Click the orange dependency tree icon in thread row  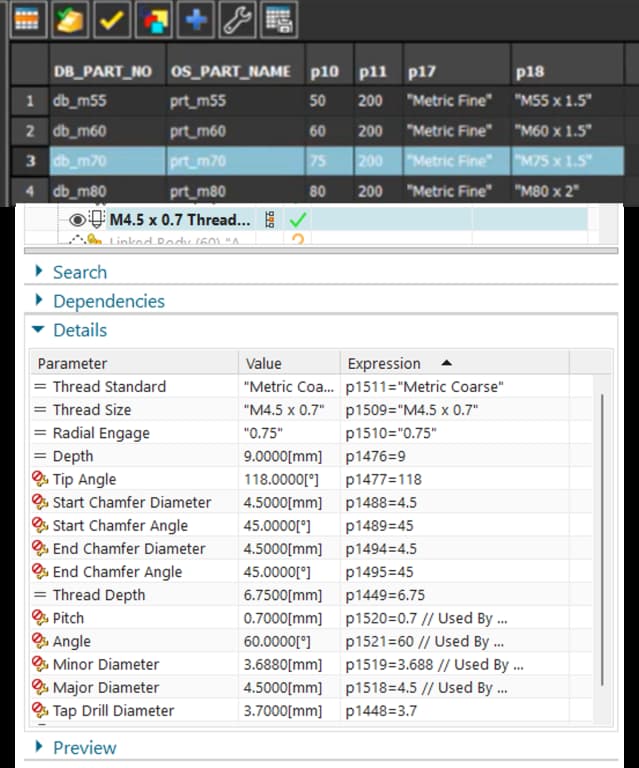[x=270, y=220]
